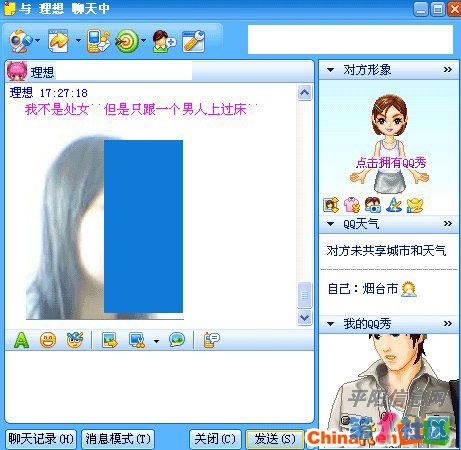Click the quick reply message icon

211,340
